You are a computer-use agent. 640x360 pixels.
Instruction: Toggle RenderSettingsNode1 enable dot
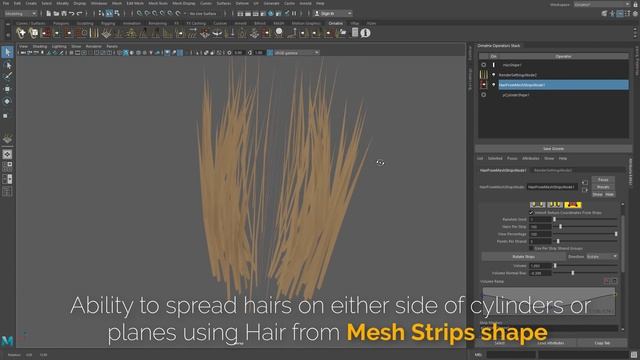point(493,75)
